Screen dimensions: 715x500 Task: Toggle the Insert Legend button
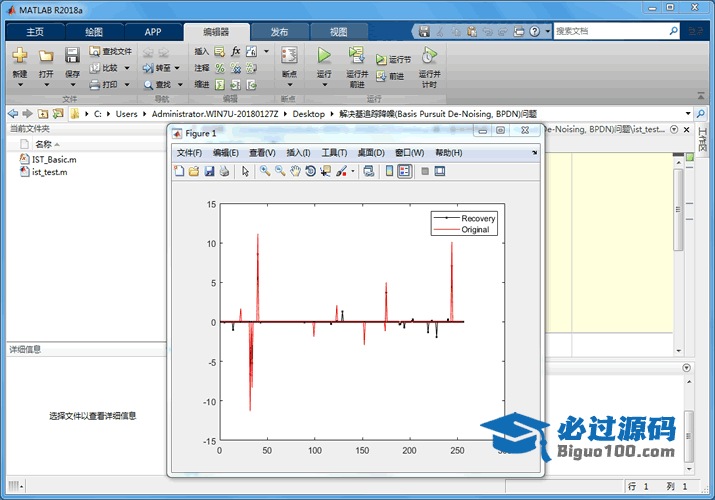pyautogui.click(x=404, y=171)
